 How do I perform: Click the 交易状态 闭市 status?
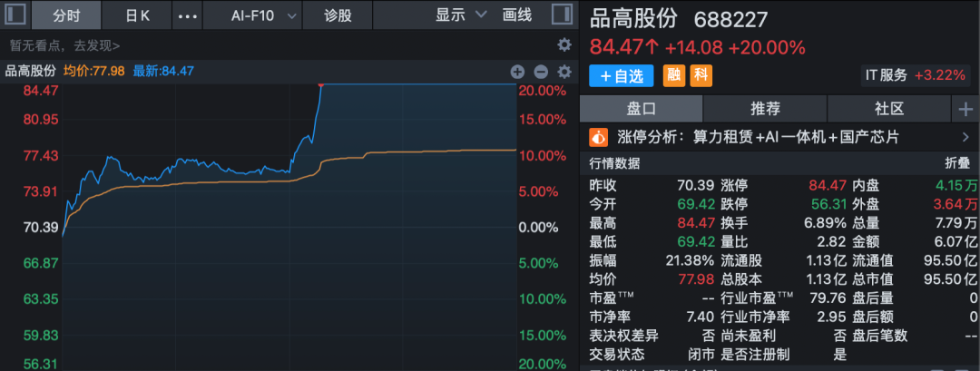(x=701, y=354)
